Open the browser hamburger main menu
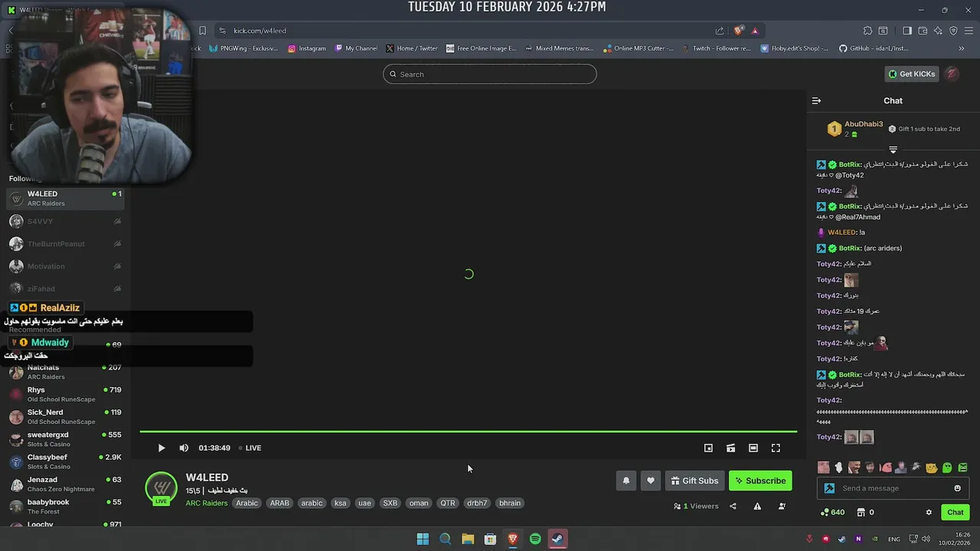Screen dimensions: 980x551 969,31
